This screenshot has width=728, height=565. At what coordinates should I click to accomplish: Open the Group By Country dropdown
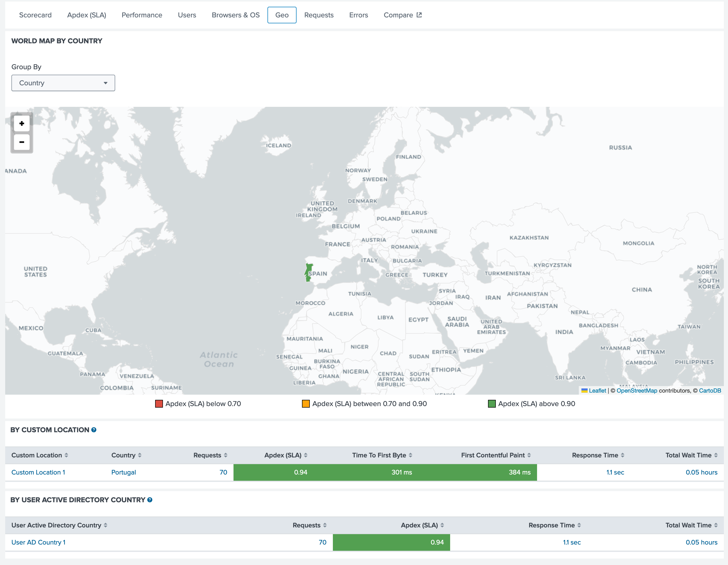point(63,83)
